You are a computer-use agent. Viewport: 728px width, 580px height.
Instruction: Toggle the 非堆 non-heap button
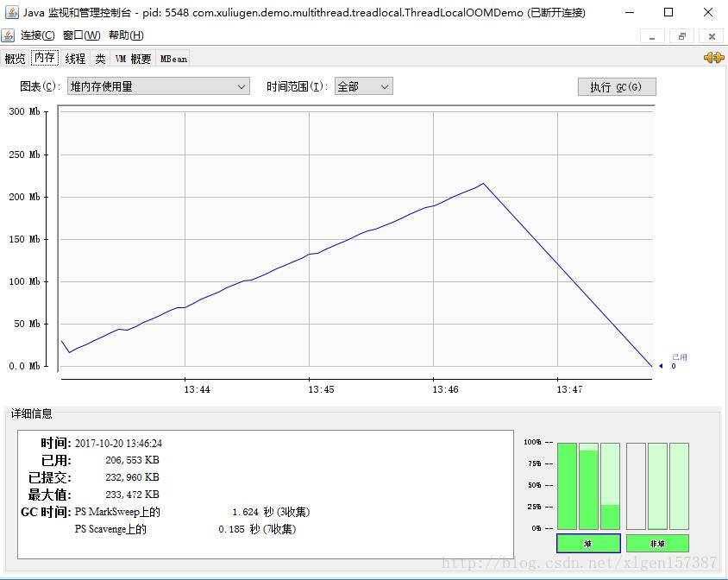pyautogui.click(x=657, y=543)
